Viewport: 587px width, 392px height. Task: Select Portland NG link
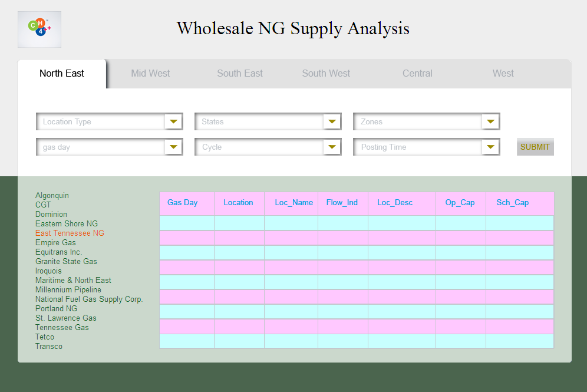[x=56, y=308]
